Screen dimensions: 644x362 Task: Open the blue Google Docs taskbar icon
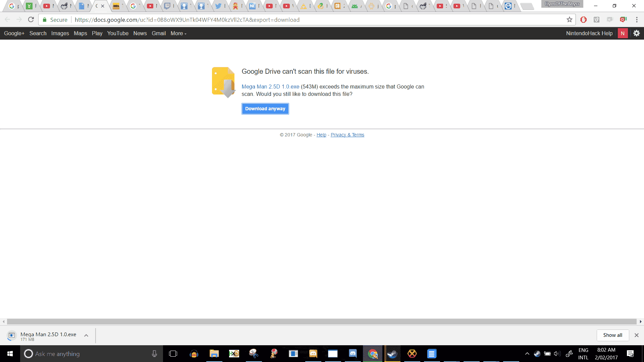(x=432, y=354)
